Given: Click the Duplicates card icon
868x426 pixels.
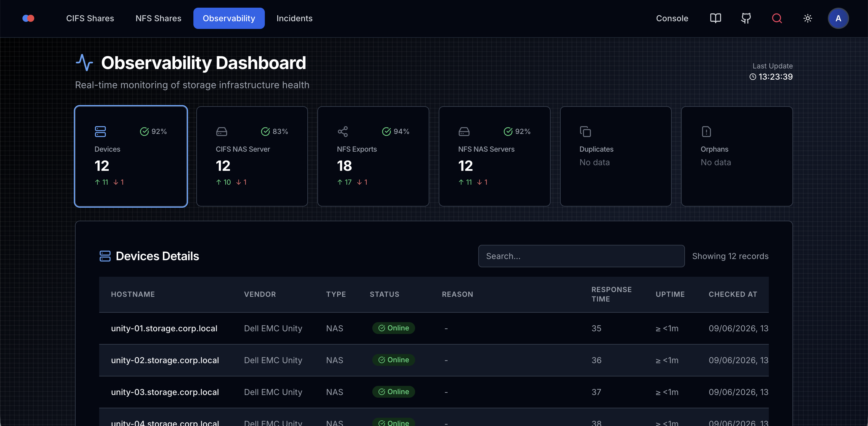Looking at the screenshot, I should (585, 131).
